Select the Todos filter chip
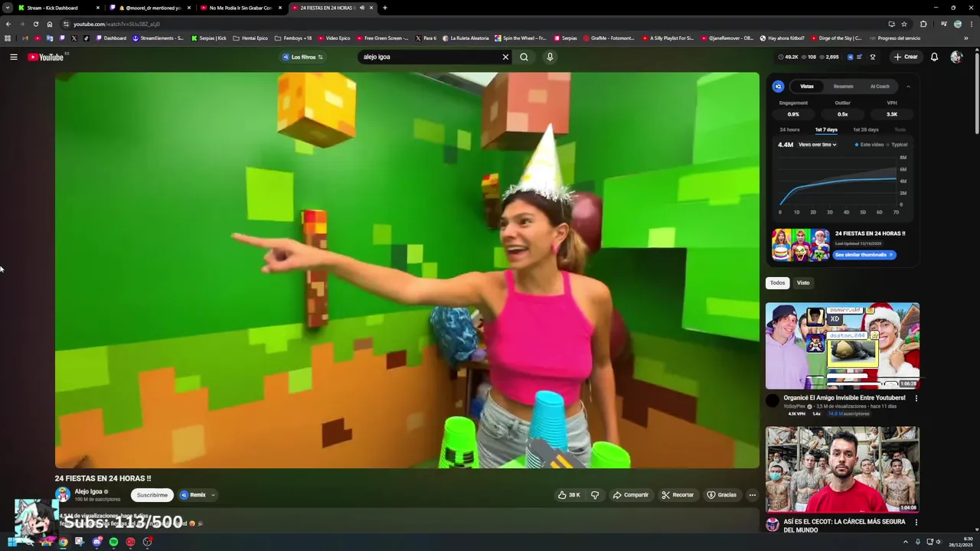Screen dimensions: 980x551 point(777,283)
